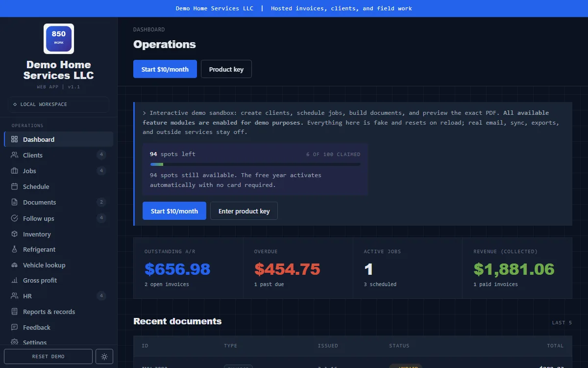This screenshot has width=588, height=368.
Task: Click the Vehicle lookup car icon
Action: [14, 265]
